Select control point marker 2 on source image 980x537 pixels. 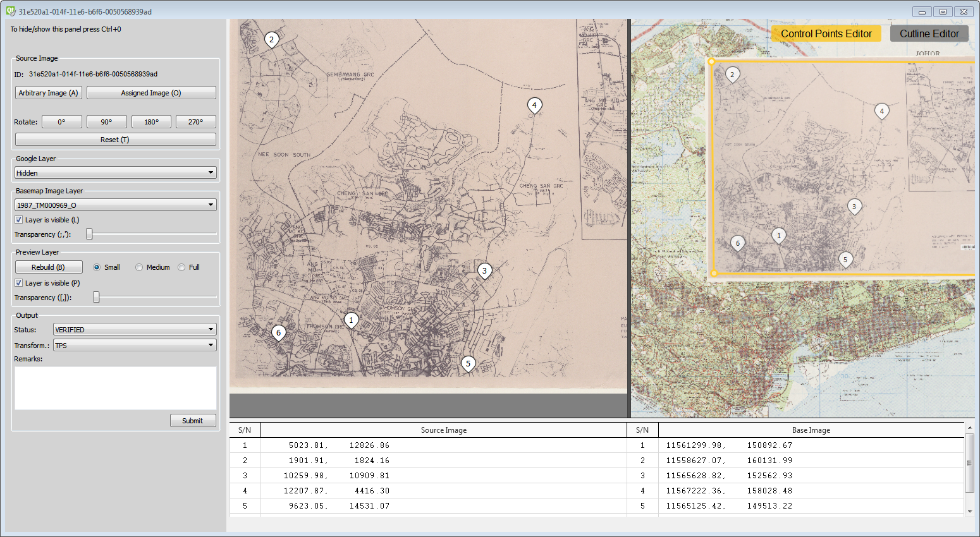click(x=272, y=39)
